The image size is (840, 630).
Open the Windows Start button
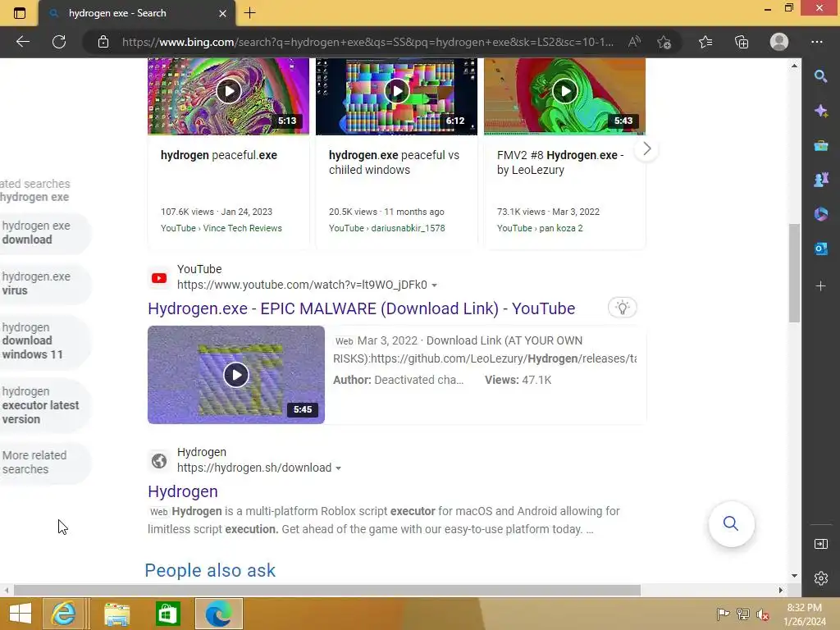21,614
